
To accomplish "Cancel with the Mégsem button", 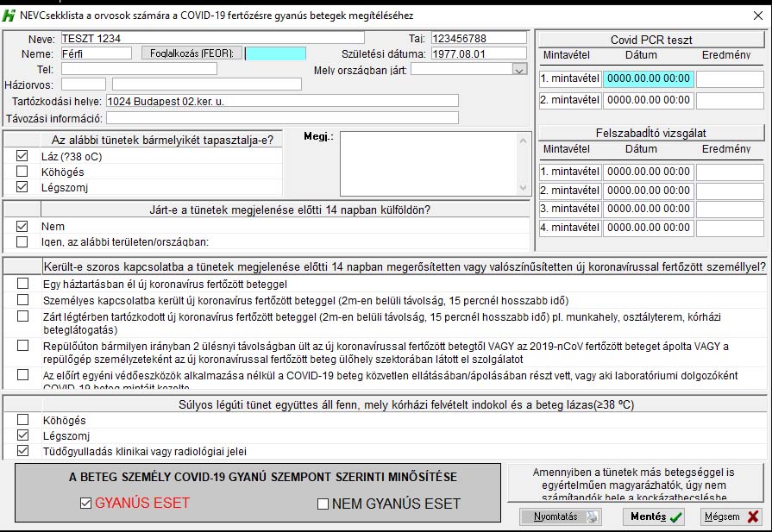I will tap(731, 516).
